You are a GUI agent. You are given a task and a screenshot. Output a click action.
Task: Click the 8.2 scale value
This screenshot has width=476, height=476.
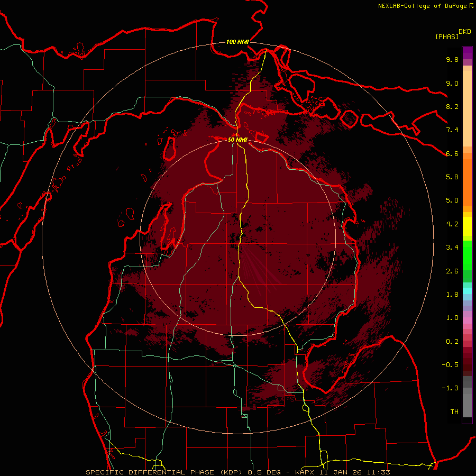(452, 106)
